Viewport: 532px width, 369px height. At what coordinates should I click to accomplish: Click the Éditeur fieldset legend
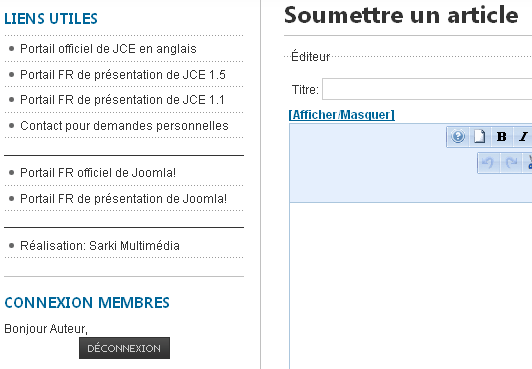point(310,57)
